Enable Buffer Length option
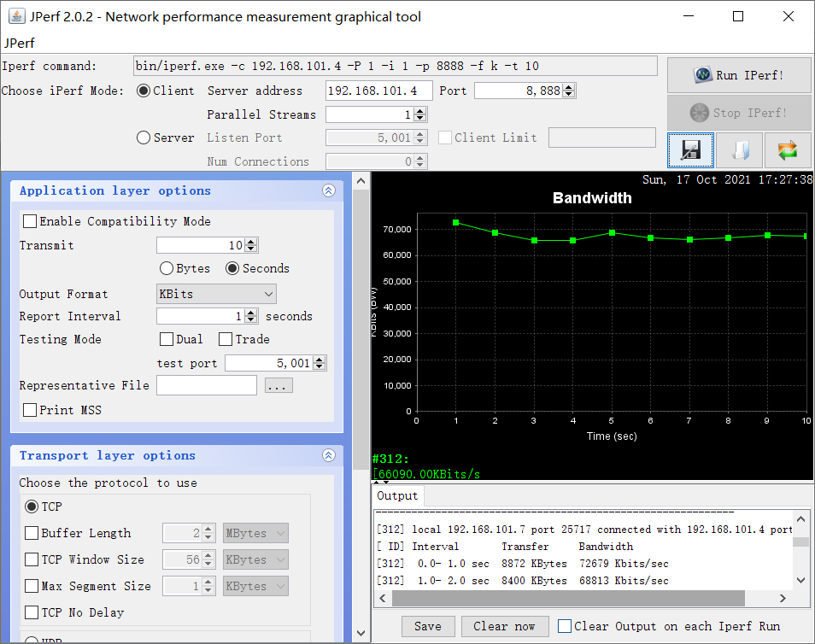Image resolution: width=815 pixels, height=644 pixels. [32, 533]
